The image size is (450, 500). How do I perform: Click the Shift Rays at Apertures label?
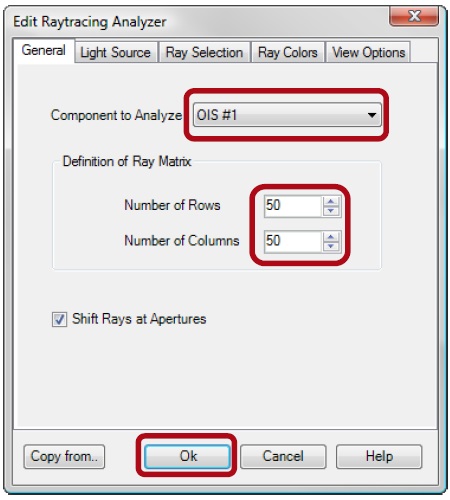click(139, 319)
